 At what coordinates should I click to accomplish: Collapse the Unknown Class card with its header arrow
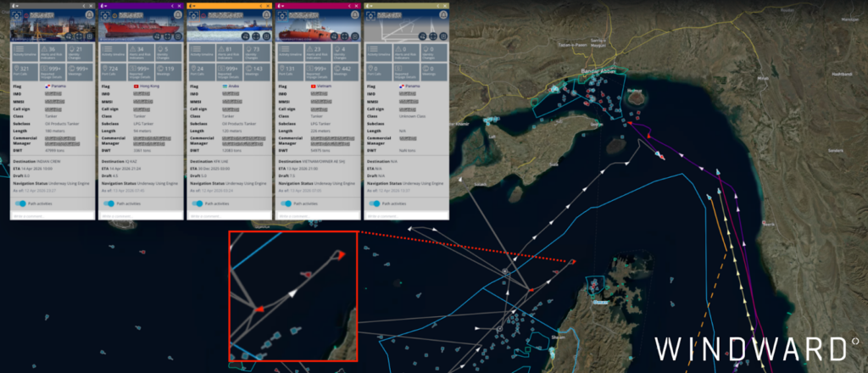438,6
